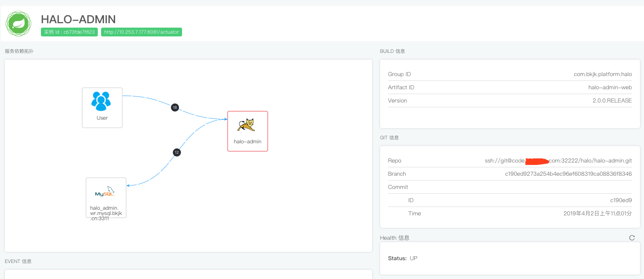This screenshot has height=279, width=644.
Task: Click the HALO-ADMIN page title
Action: tap(78, 19)
